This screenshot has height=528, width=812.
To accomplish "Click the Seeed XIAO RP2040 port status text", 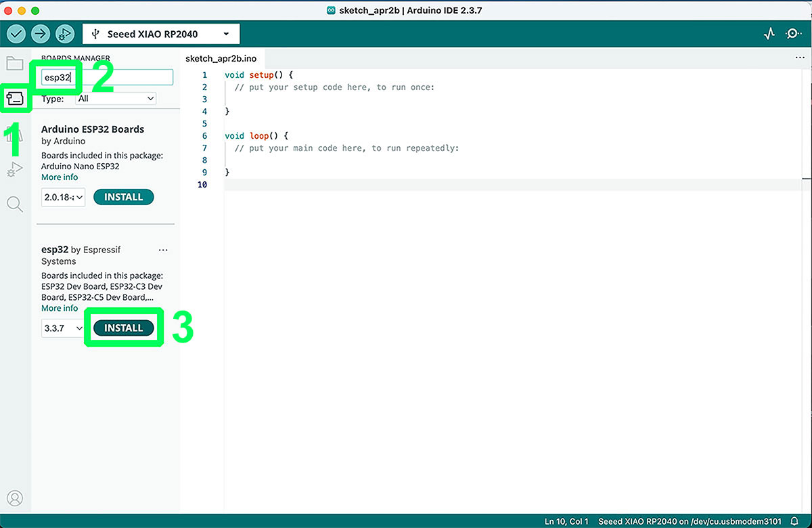I will [x=690, y=521].
